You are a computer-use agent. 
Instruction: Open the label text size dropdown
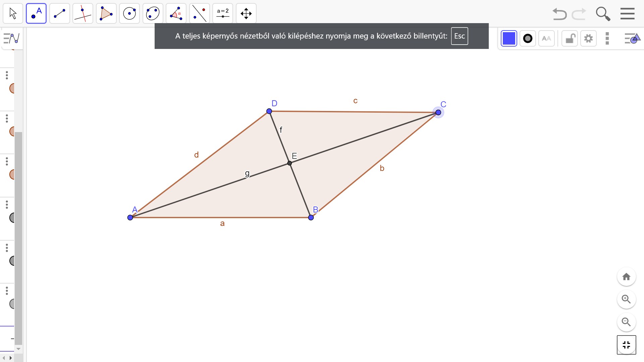tap(546, 39)
